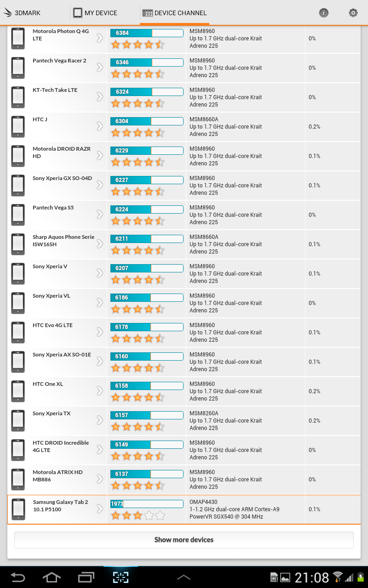The image size is (368, 588).
Task: Tap the 3DMark logo icon
Action: pos(8,13)
